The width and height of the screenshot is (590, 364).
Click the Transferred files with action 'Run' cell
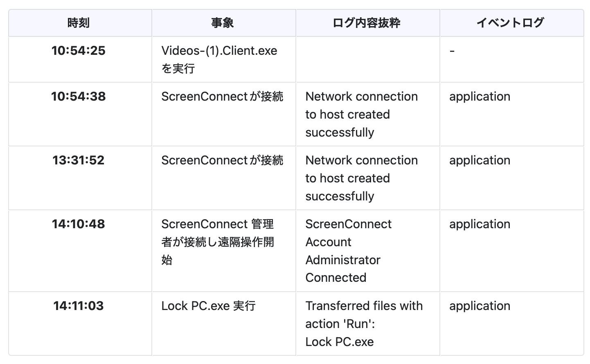(364, 324)
